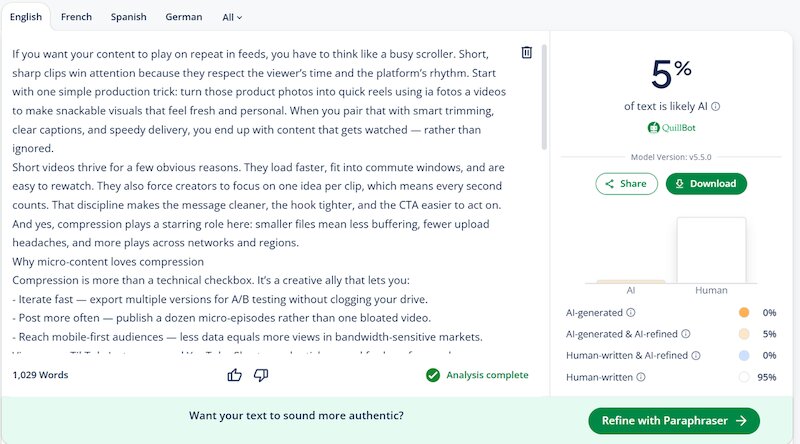Select the English language tab
The image size is (800, 444).
coord(25,17)
